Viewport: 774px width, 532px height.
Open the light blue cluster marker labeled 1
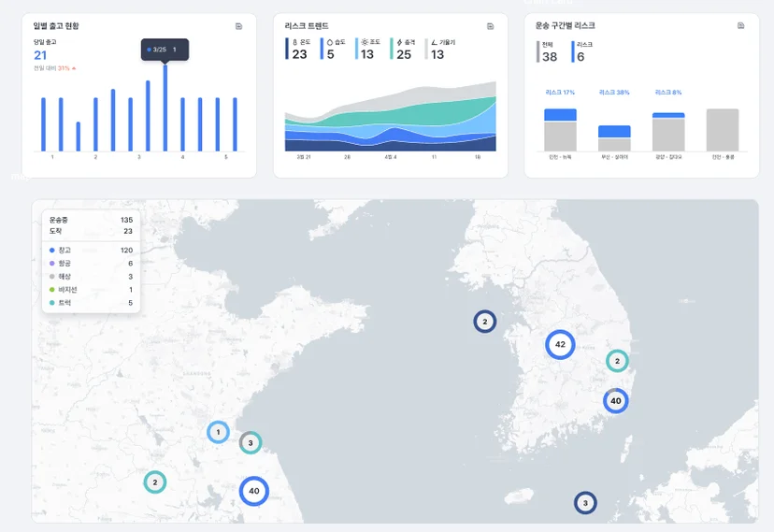[x=218, y=432]
